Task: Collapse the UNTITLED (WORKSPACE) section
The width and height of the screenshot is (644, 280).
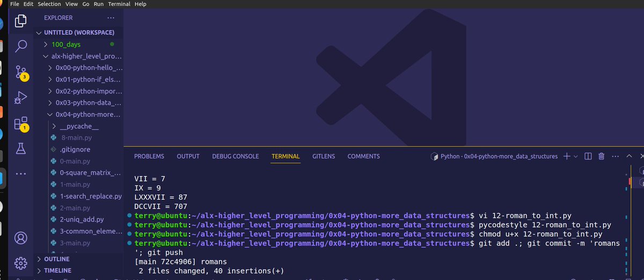Action: pyautogui.click(x=79, y=32)
